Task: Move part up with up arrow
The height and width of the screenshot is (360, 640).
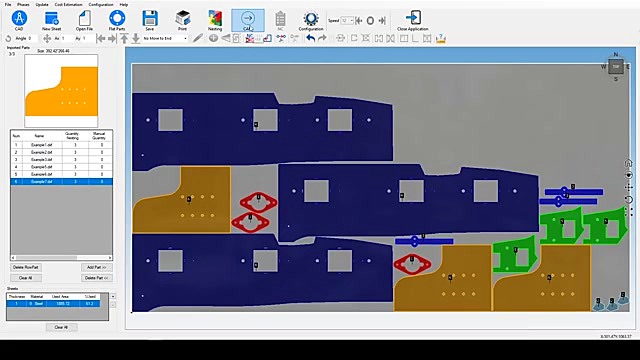Action: tap(124, 39)
